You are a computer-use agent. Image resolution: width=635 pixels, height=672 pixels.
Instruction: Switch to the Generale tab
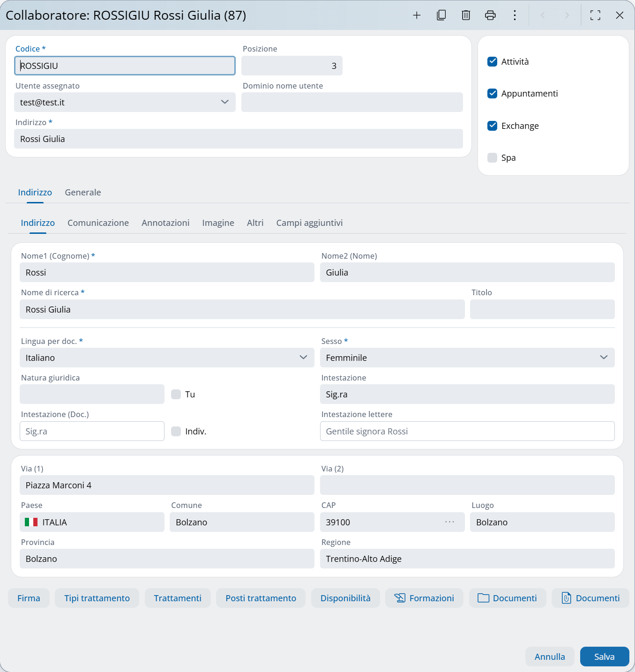pyautogui.click(x=83, y=192)
